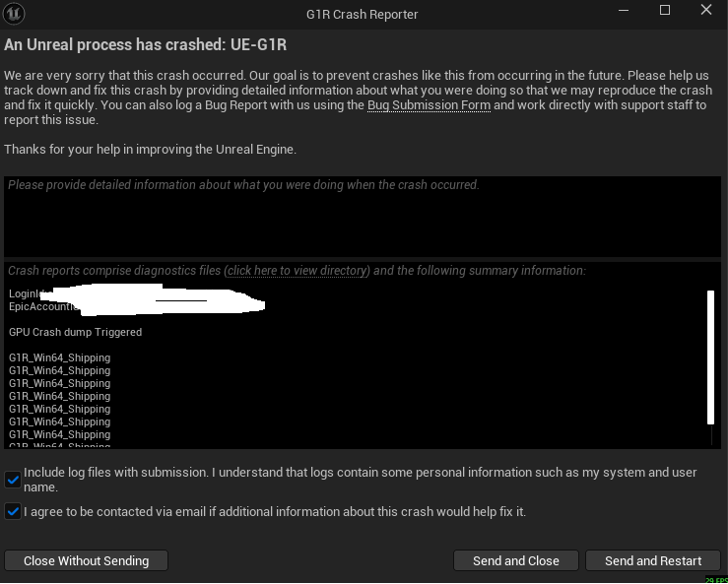Focus the crash description text box

pyautogui.click(x=363, y=217)
